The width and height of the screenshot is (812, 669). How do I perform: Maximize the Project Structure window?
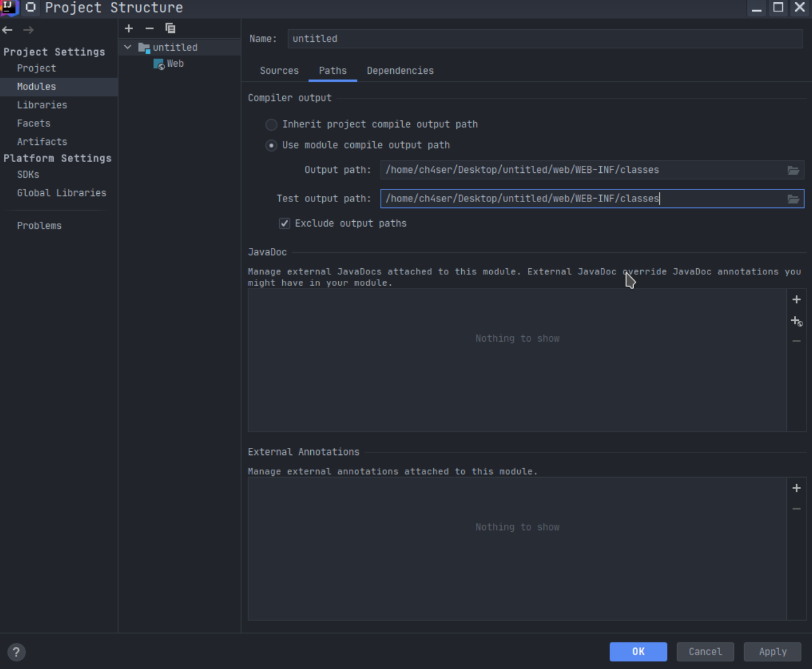tap(779, 8)
